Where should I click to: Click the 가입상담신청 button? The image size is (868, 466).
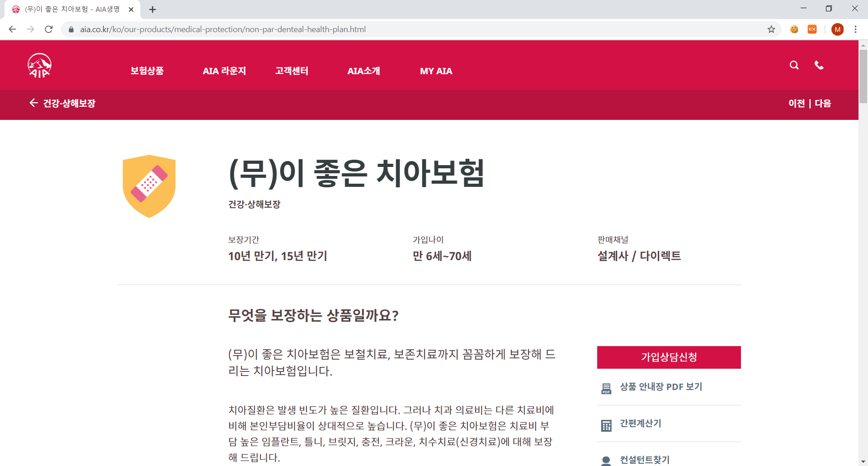coord(669,357)
